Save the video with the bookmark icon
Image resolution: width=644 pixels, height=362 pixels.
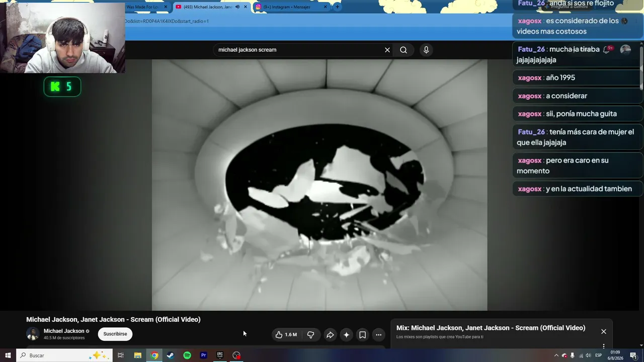click(x=362, y=335)
